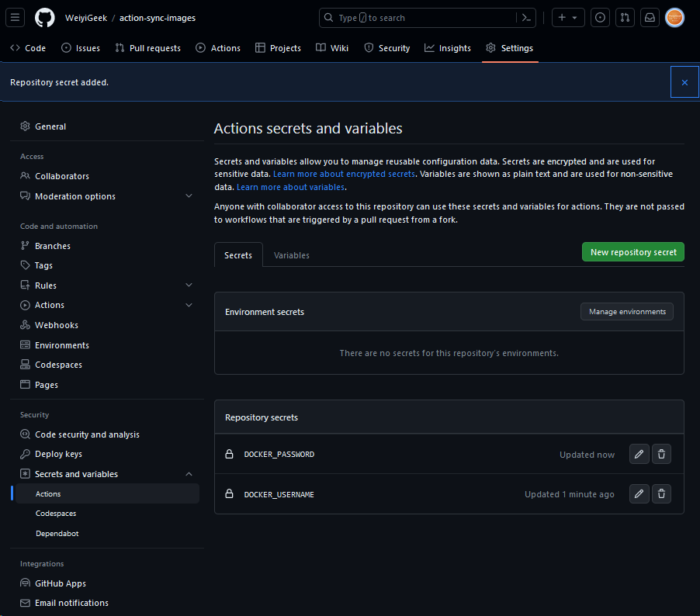Screen dimensions: 700x616
Task: Edit the DOCKER_USERNAME secret with the pencil icon
Action: pyautogui.click(x=639, y=493)
